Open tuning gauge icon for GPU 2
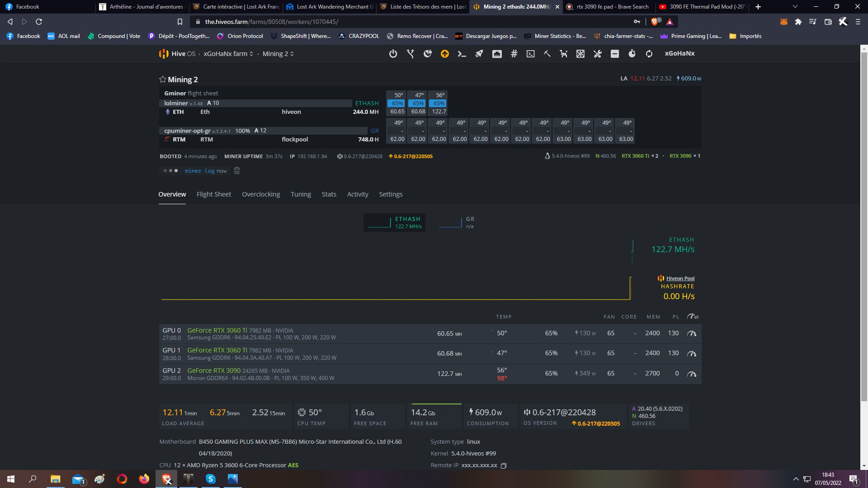Screen dimensions: 868x488 pyautogui.click(x=692, y=374)
